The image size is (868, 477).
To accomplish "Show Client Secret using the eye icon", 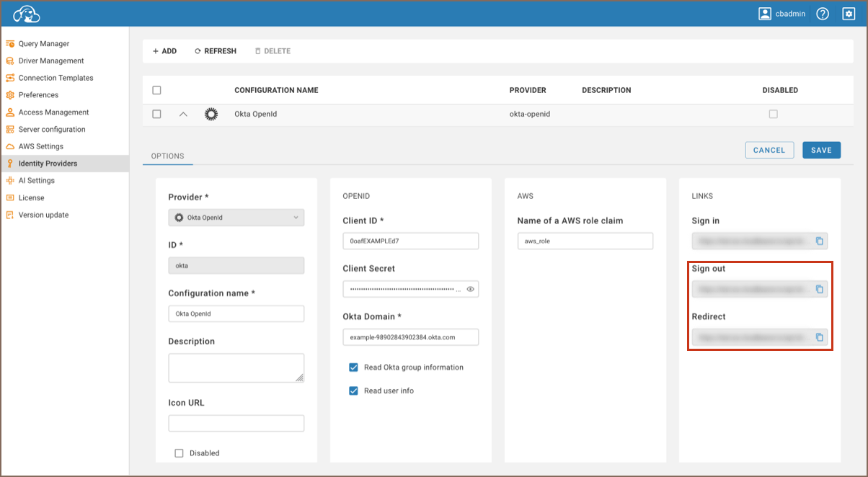I will (470, 289).
